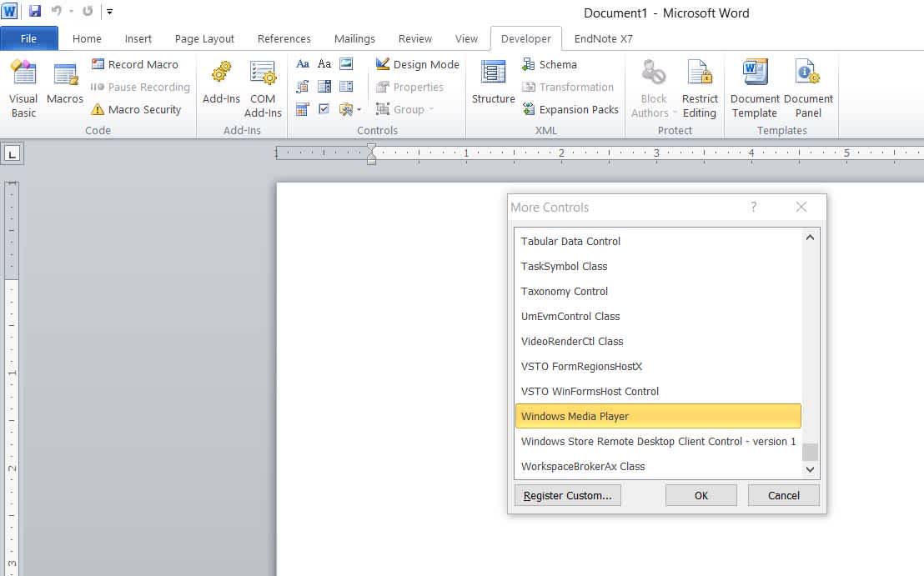The height and width of the screenshot is (576, 924).
Task: Open the Add-Ins manager
Action: pyautogui.click(x=221, y=83)
